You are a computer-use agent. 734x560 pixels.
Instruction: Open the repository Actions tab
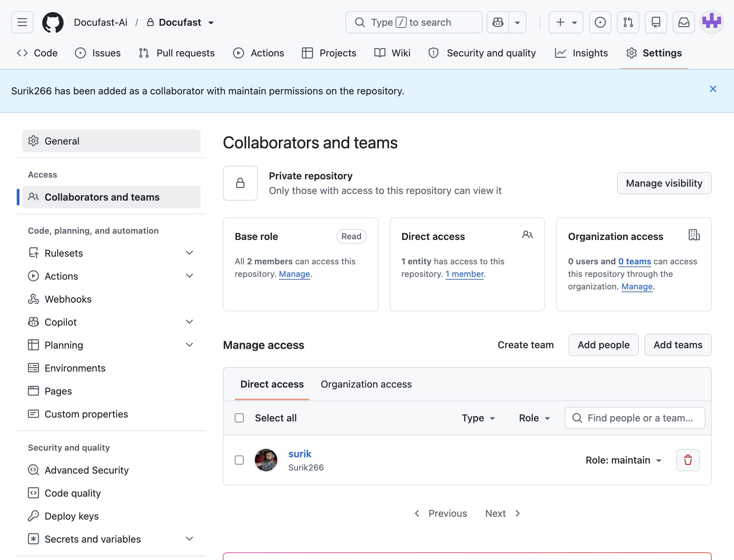coord(258,53)
